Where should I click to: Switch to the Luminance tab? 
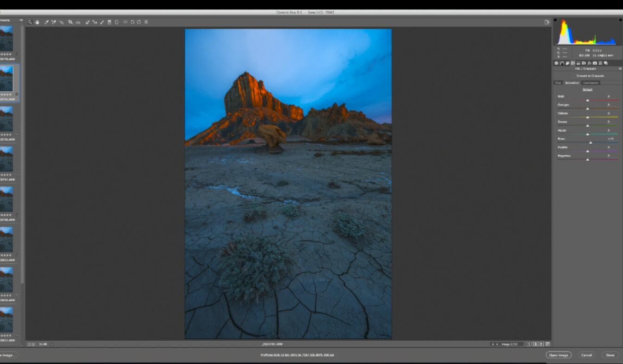point(591,83)
